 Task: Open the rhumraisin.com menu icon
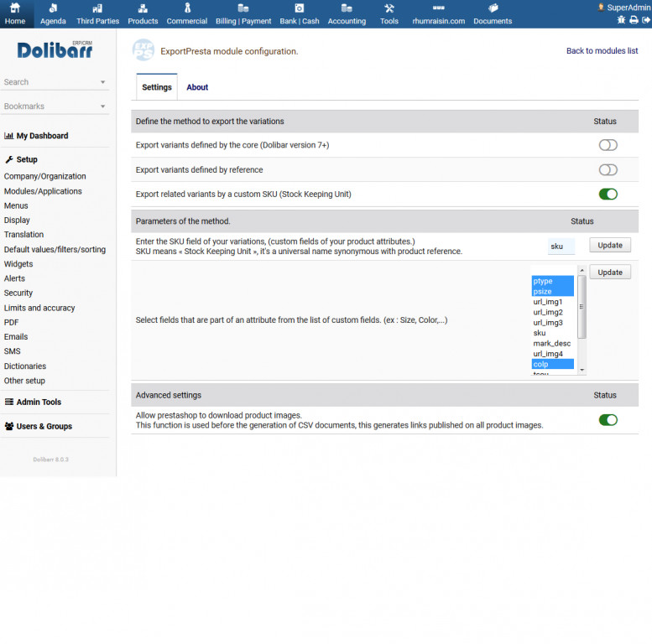point(438,8)
